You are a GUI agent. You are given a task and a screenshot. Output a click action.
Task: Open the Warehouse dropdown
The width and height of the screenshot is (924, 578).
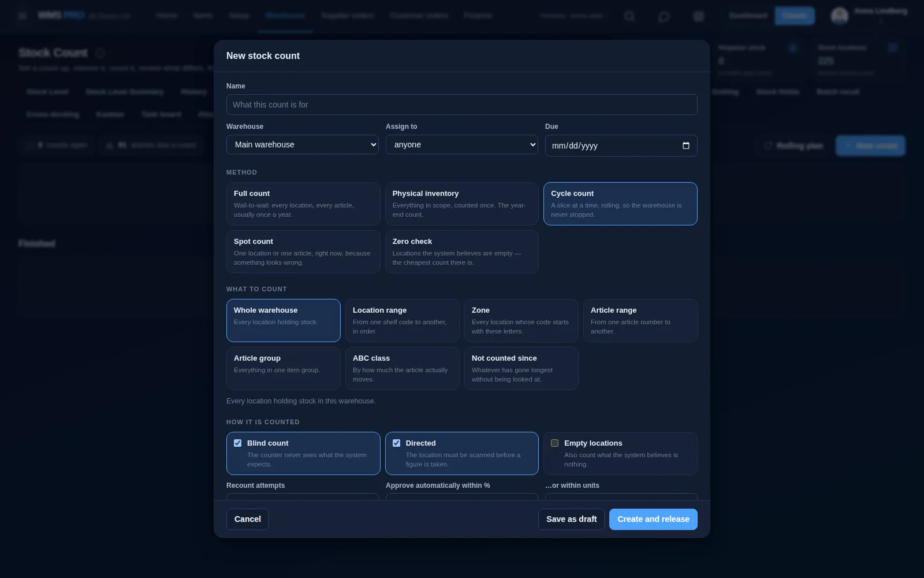303,144
